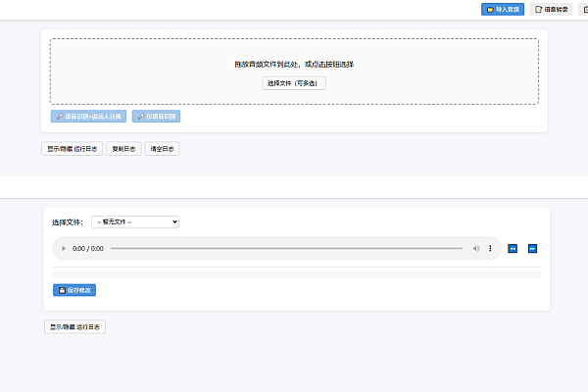Open the 导入音频 (Import Audio) tab
Image resolution: width=588 pixels, height=392 pixels.
(x=503, y=10)
